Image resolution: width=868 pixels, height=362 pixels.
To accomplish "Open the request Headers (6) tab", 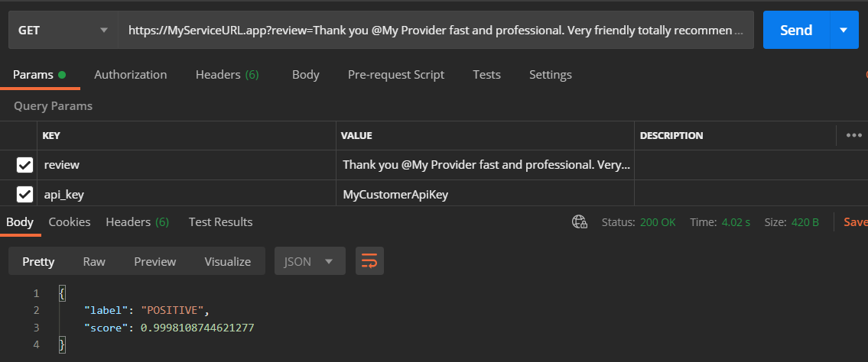I will tap(227, 75).
